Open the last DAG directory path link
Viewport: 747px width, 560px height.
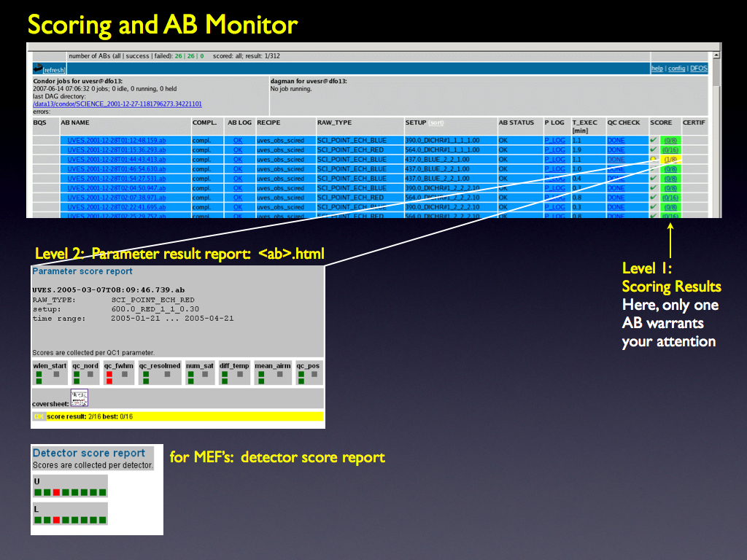pos(117,104)
